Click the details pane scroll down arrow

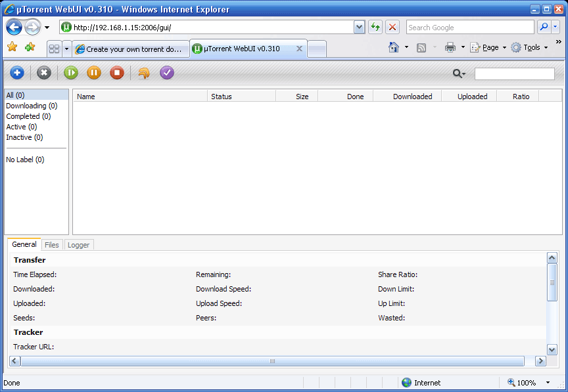(552, 350)
